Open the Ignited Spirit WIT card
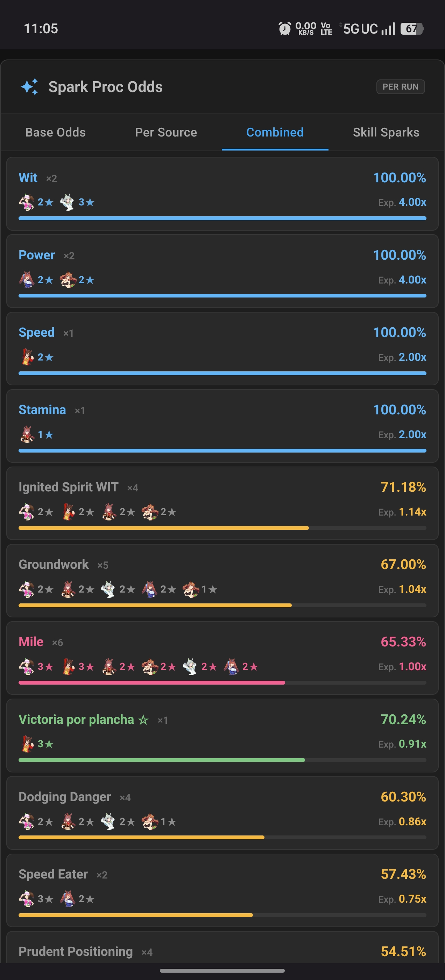Viewport: 445px width, 980px height. (x=222, y=503)
